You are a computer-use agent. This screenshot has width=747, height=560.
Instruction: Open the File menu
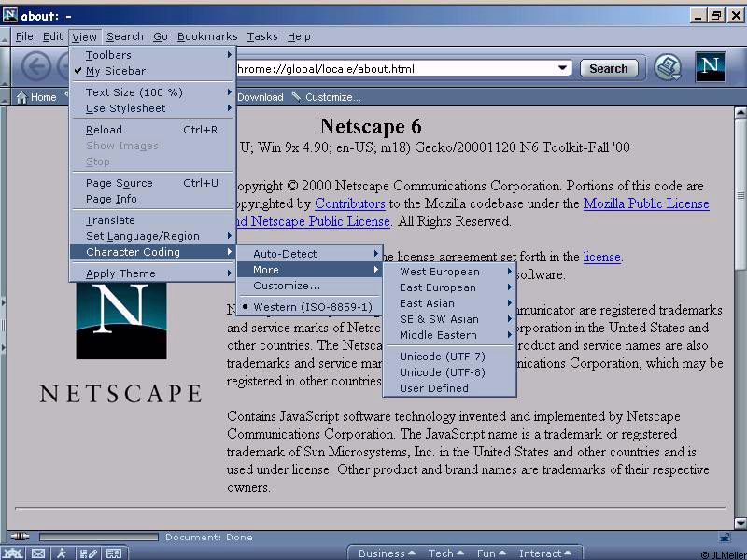click(x=24, y=36)
